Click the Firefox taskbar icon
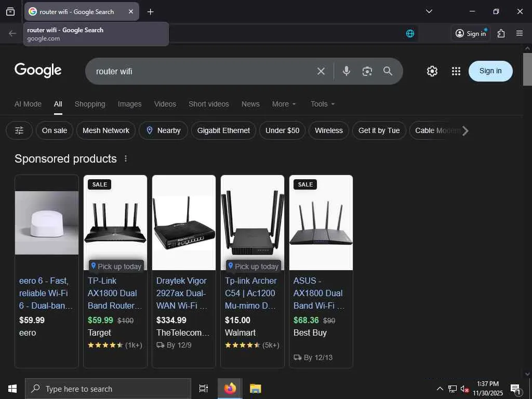The width and height of the screenshot is (532, 399). point(230,389)
